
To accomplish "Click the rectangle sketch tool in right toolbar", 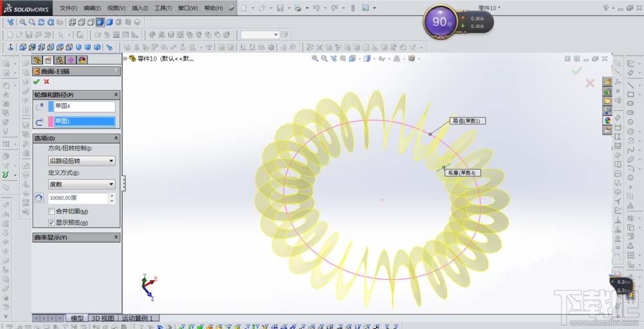I will (x=630, y=95).
